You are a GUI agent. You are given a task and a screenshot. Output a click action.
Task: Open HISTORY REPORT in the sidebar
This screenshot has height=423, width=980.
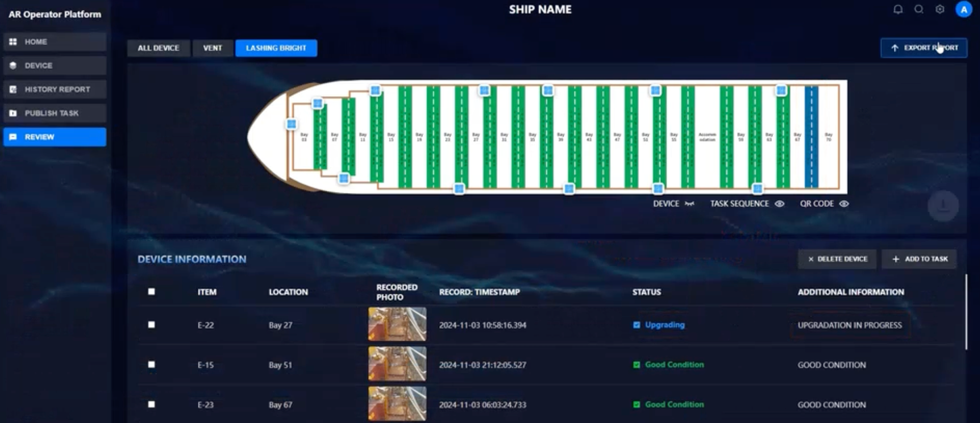54,89
